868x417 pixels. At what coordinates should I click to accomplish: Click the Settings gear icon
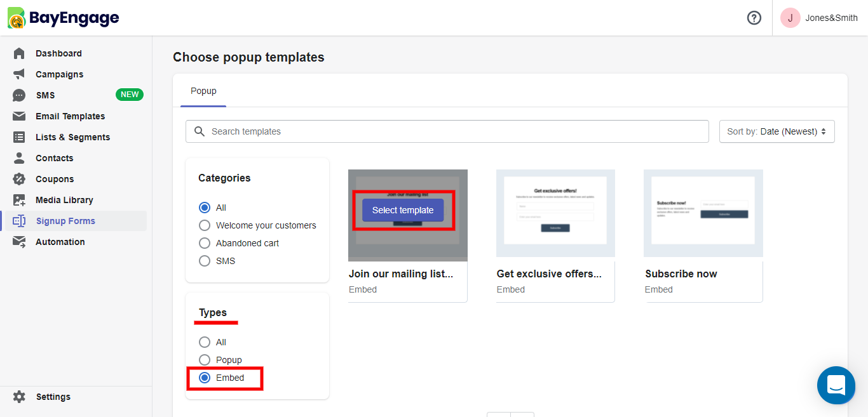click(19, 397)
